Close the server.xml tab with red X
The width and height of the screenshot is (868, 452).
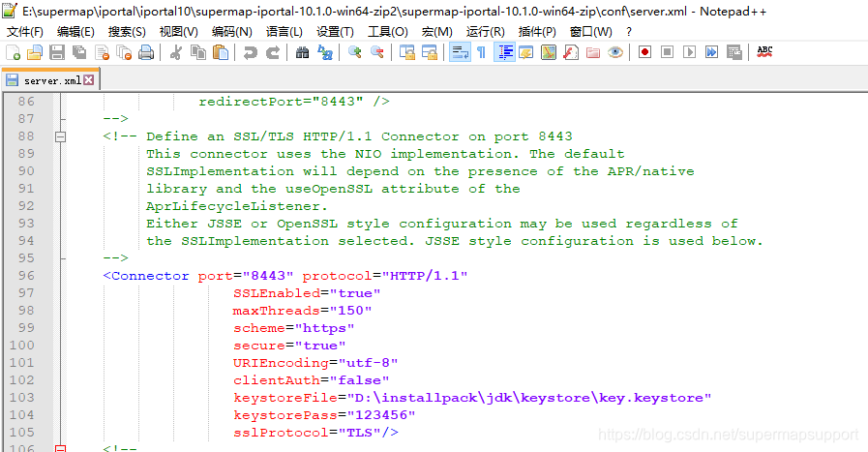pyautogui.click(x=89, y=80)
